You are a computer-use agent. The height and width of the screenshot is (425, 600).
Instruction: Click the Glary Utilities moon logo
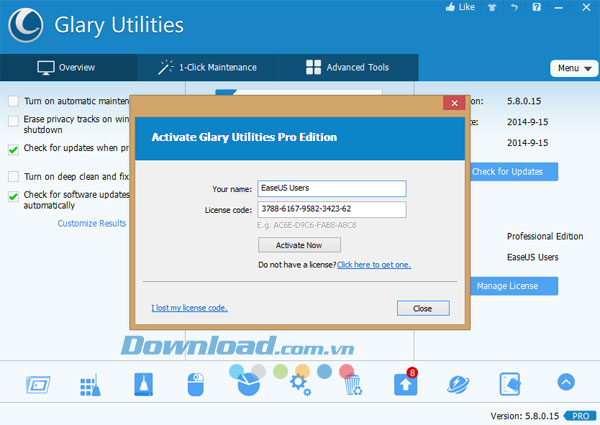(25, 25)
